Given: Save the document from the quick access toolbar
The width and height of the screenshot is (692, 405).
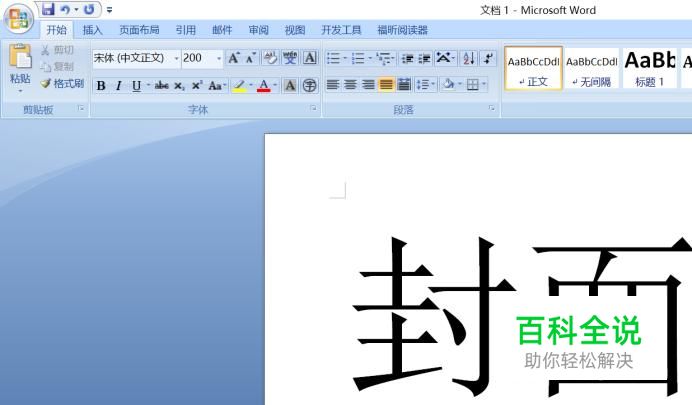Looking at the screenshot, I should point(48,8).
